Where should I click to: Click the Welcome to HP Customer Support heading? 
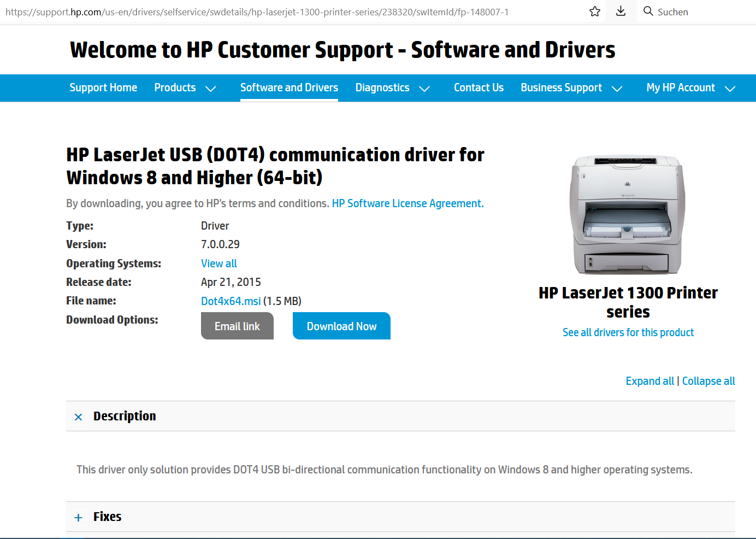(342, 50)
